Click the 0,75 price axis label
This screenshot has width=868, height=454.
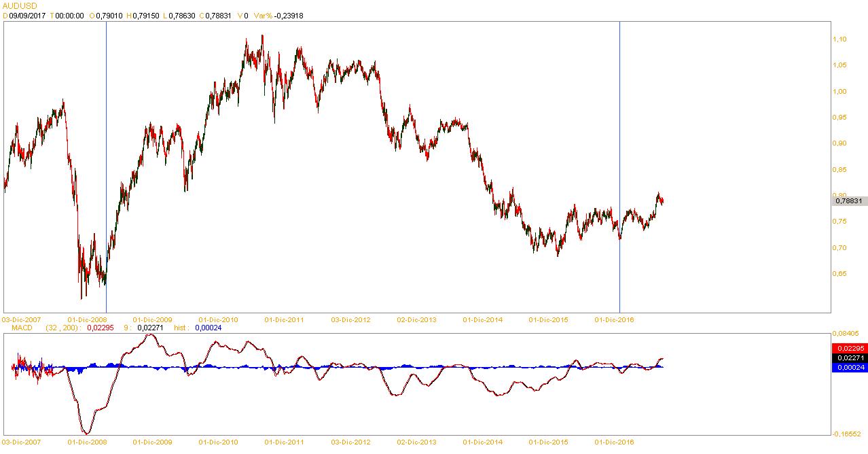tap(839, 222)
